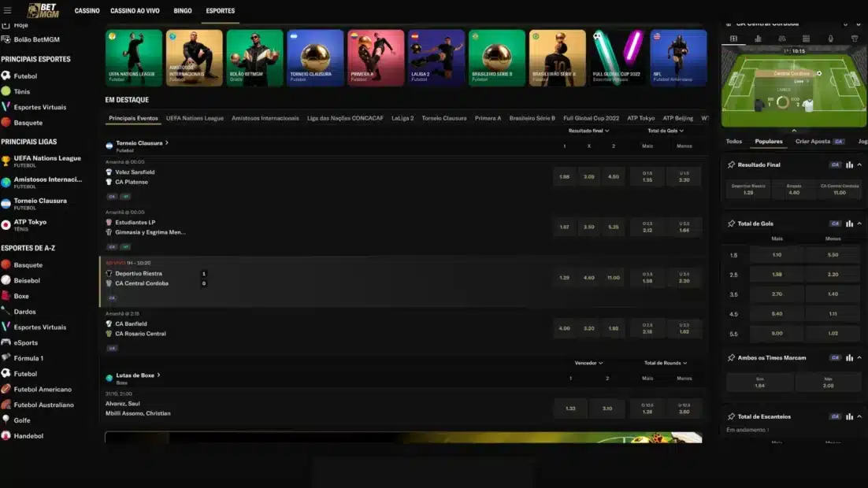
Task: Click the eSports controller icon in sidebar
Action: pyautogui.click(x=6, y=342)
